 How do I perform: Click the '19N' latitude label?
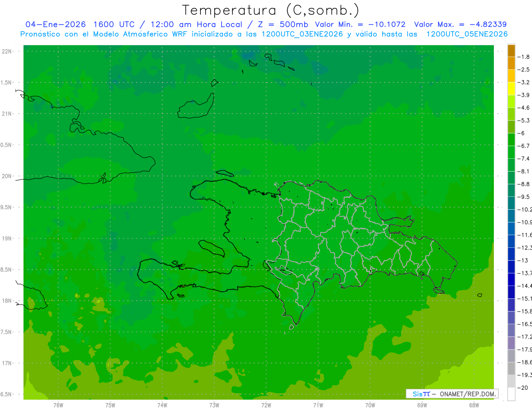click(x=7, y=238)
